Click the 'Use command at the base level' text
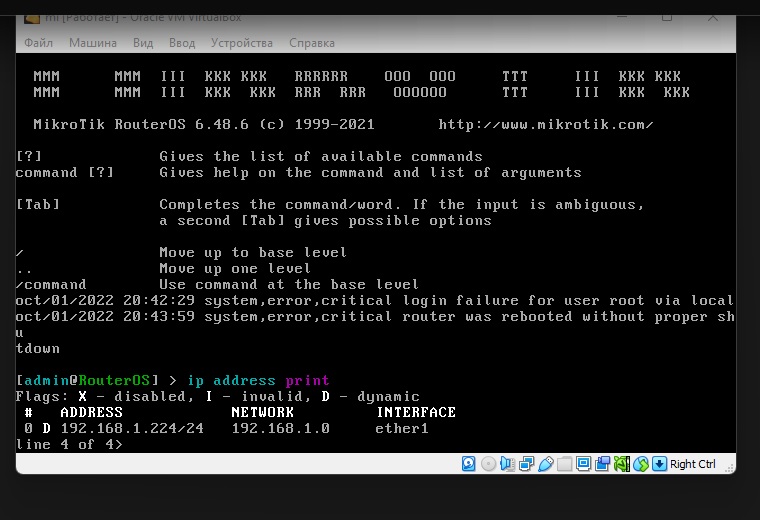Viewport: 760px width, 520px height. [288, 284]
